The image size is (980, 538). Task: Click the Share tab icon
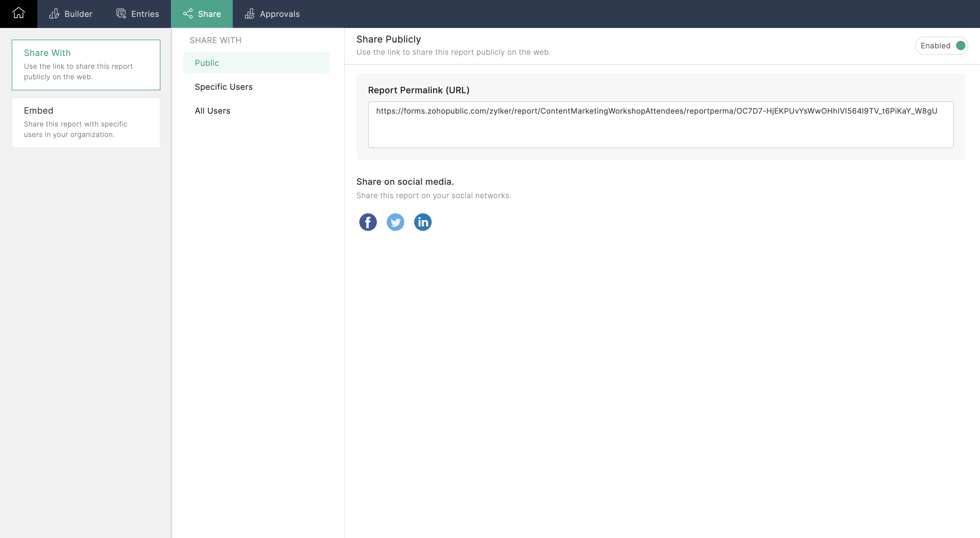[x=188, y=14]
